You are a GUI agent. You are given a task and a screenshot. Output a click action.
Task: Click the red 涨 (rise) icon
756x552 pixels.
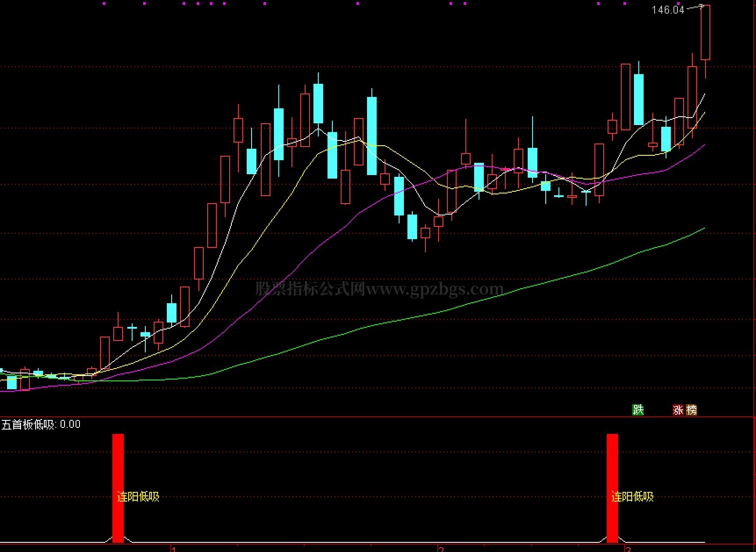pyautogui.click(x=678, y=410)
